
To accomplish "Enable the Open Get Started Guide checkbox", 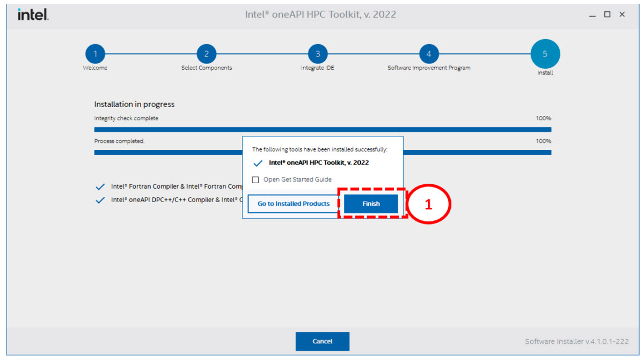I will 255,179.
